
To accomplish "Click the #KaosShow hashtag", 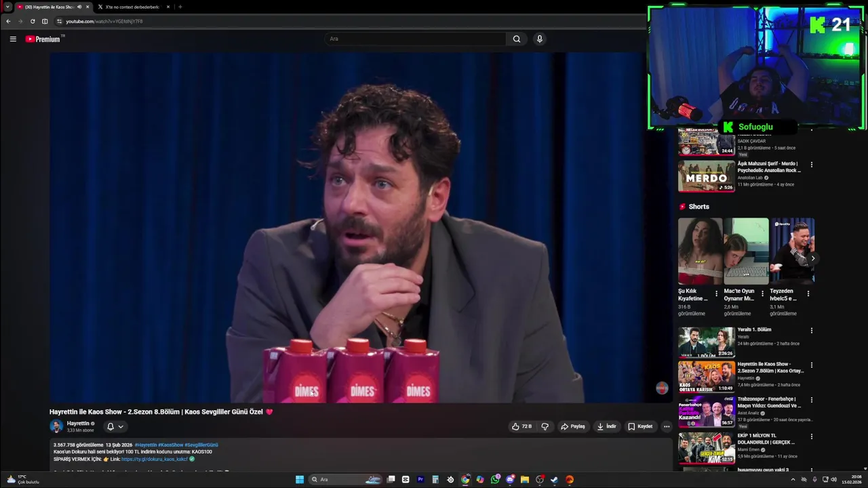I will [170, 445].
